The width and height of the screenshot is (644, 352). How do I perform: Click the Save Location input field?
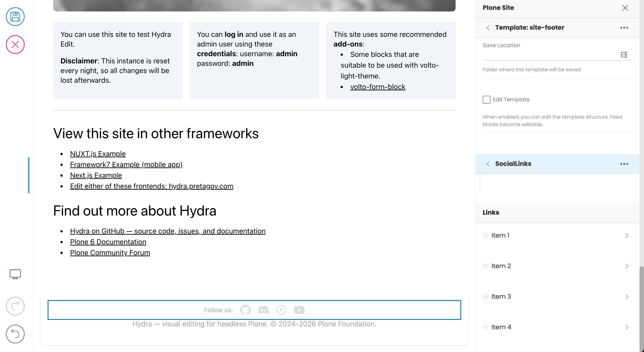click(x=550, y=55)
